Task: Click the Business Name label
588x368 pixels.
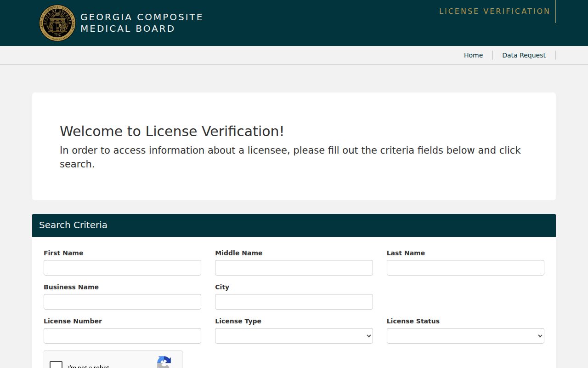Action: pyautogui.click(x=71, y=287)
